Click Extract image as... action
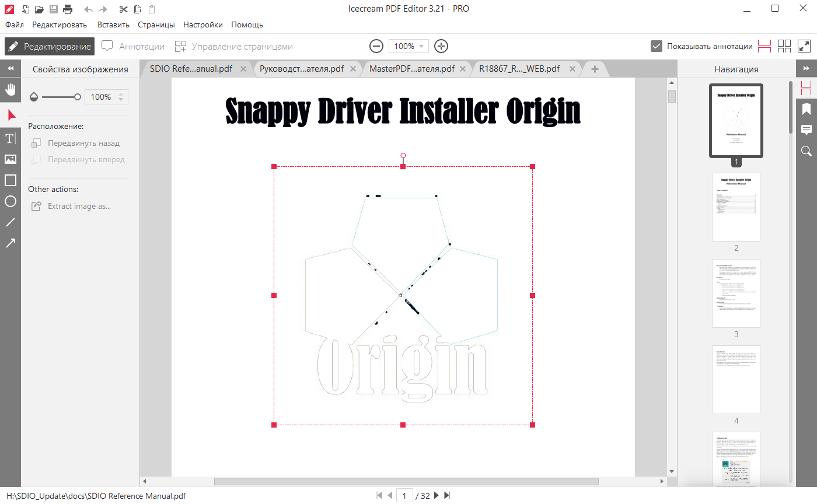The image size is (817, 504). [x=79, y=206]
